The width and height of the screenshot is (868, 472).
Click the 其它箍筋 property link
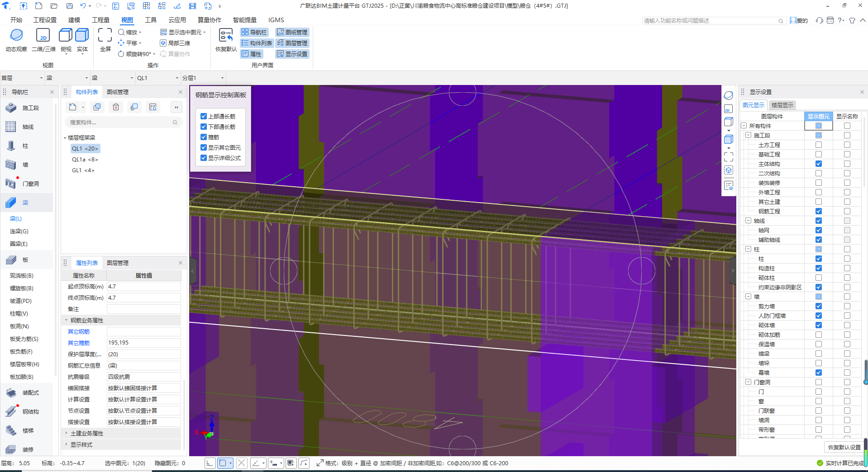coord(79,343)
